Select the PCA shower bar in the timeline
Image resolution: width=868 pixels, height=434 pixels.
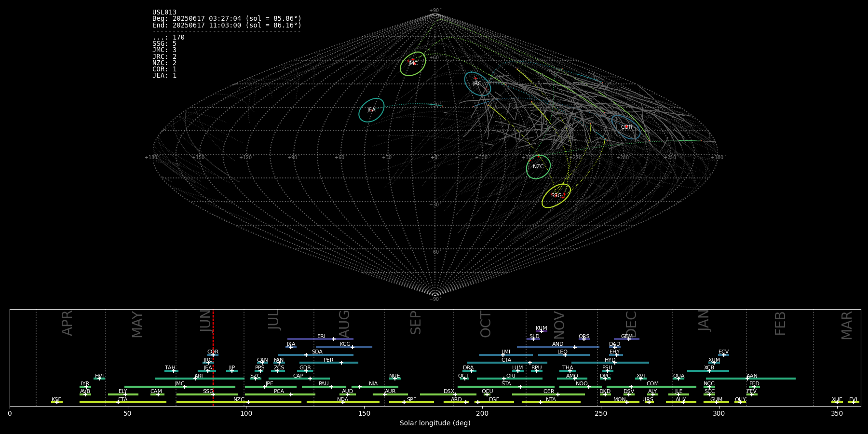[280, 394]
